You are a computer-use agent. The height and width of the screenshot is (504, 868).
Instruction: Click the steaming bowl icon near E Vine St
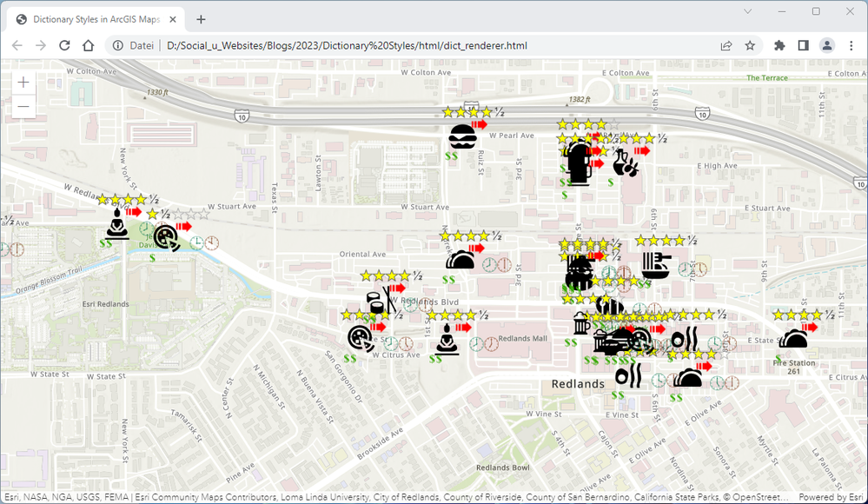(x=628, y=375)
